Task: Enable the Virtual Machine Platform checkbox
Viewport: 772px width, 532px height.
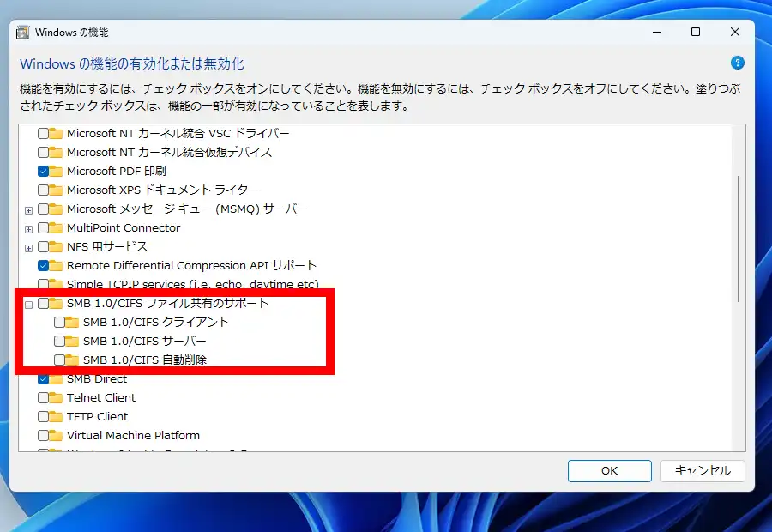Action: [44, 435]
